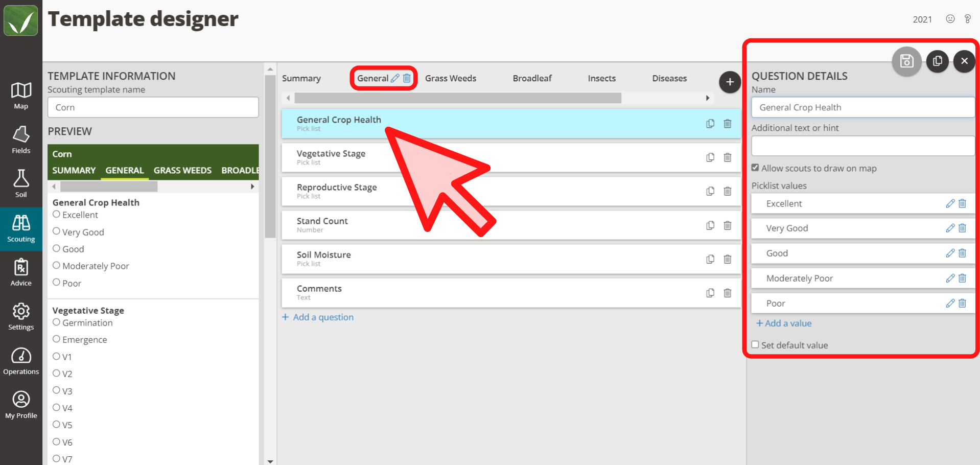Copy the Comments question
This screenshot has width=980, height=465.
710,293
